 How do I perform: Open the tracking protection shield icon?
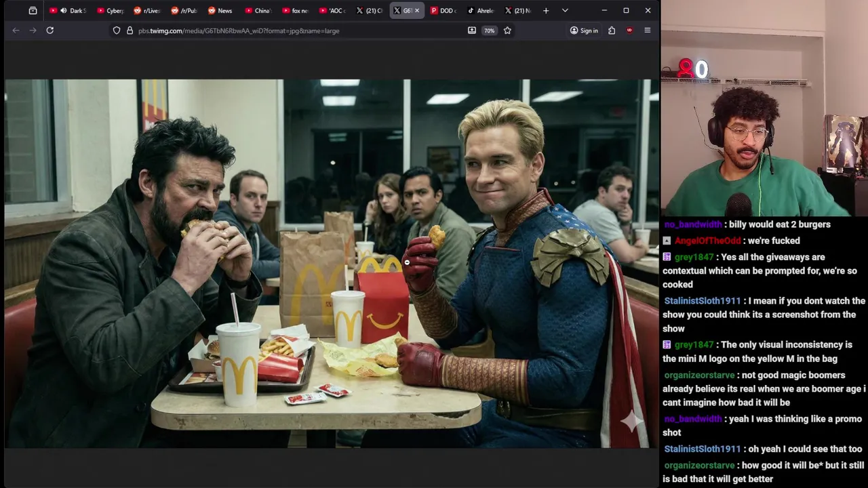(117, 30)
